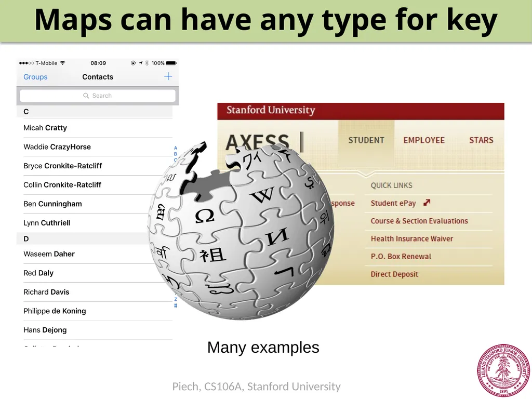Click the external-link arrow beside Student ePay
Screen dimensions: 532x399
point(427,203)
